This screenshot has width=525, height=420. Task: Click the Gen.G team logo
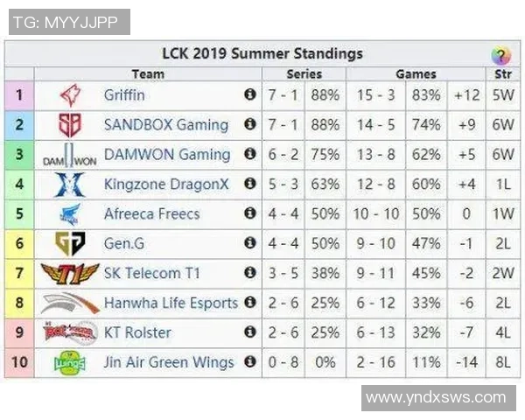click(69, 244)
